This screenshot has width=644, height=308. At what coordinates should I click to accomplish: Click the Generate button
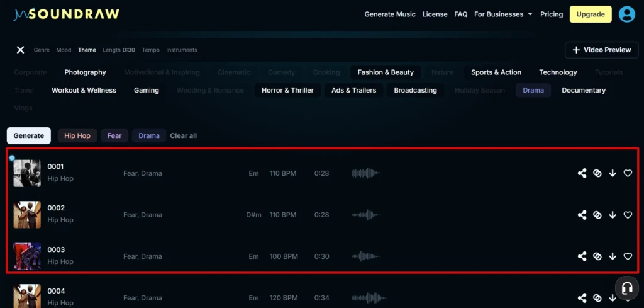point(29,135)
